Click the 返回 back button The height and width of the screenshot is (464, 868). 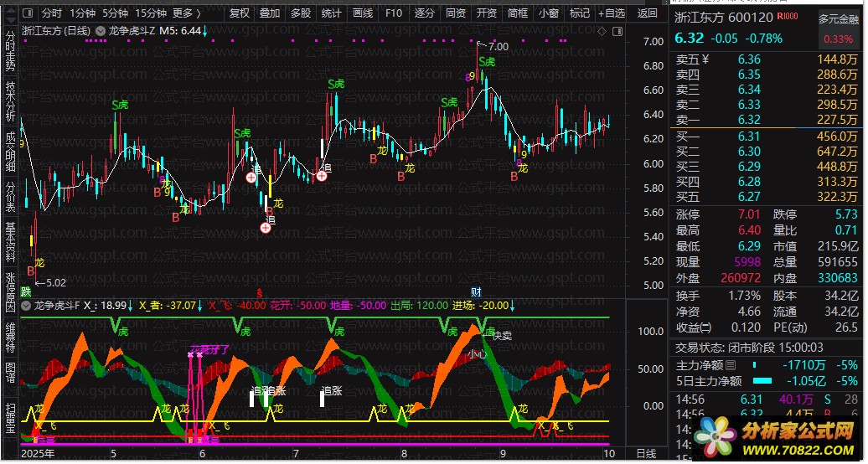click(x=647, y=13)
